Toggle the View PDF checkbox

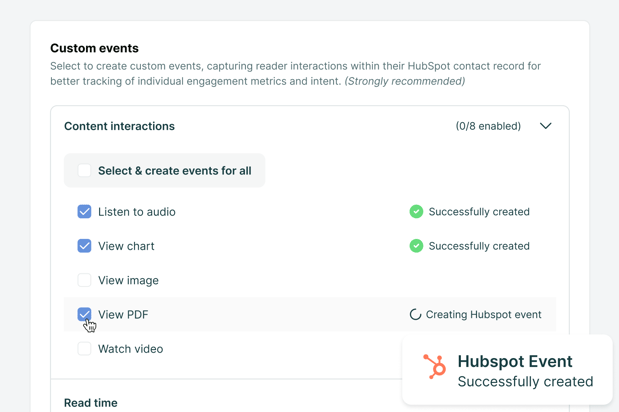tap(84, 314)
